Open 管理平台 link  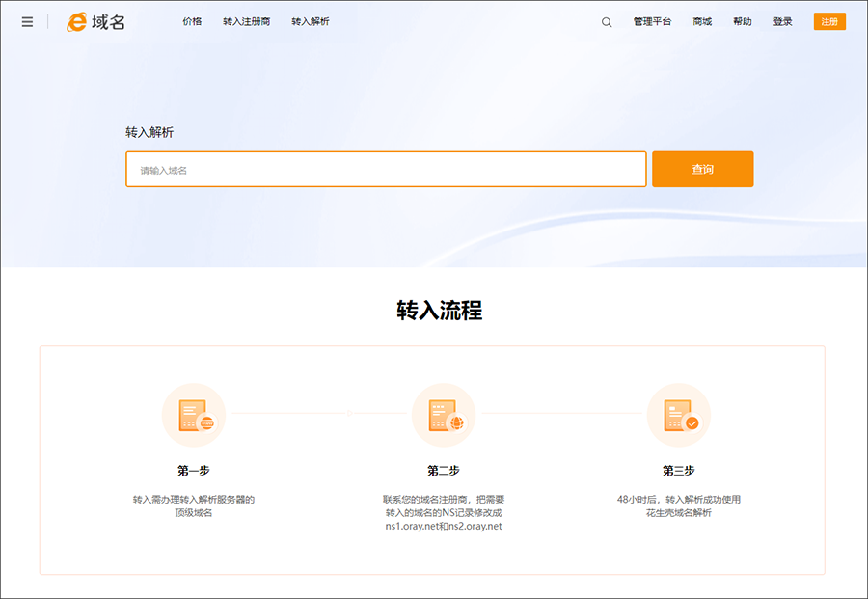click(652, 21)
